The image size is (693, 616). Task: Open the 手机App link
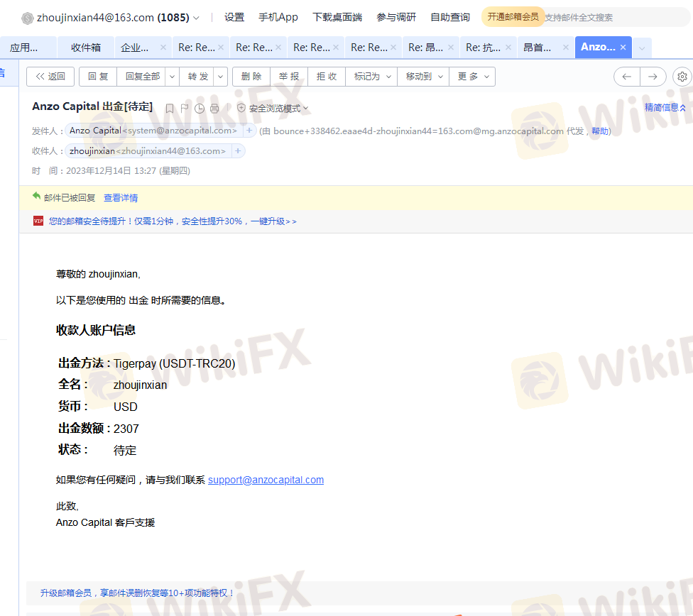(278, 17)
